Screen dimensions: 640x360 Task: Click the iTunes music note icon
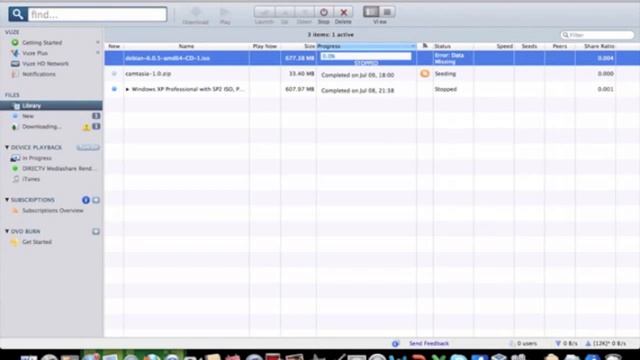pos(16,179)
